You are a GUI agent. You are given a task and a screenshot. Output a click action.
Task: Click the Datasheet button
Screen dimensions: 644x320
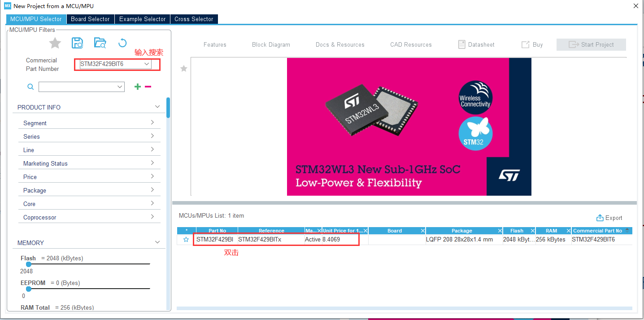(x=476, y=44)
